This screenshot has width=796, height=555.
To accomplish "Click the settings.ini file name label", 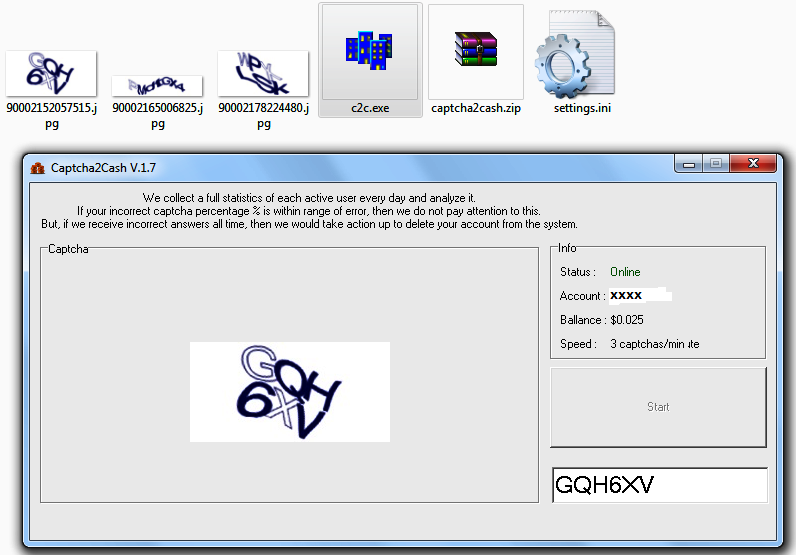I will click(x=582, y=108).
